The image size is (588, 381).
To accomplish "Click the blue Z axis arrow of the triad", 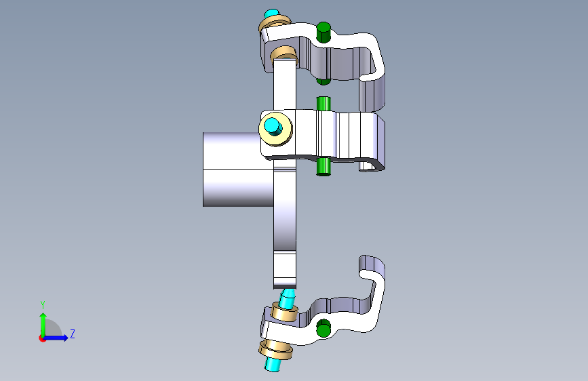I will point(56,338).
